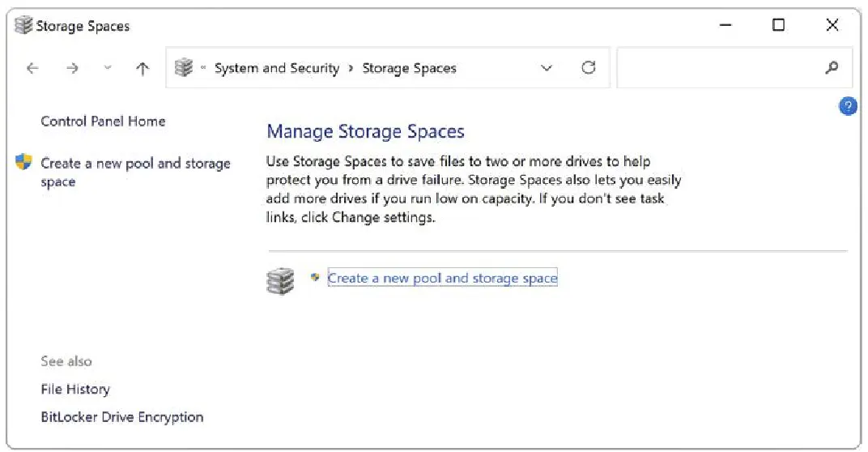Expand the address bar history dropdown

547,69
